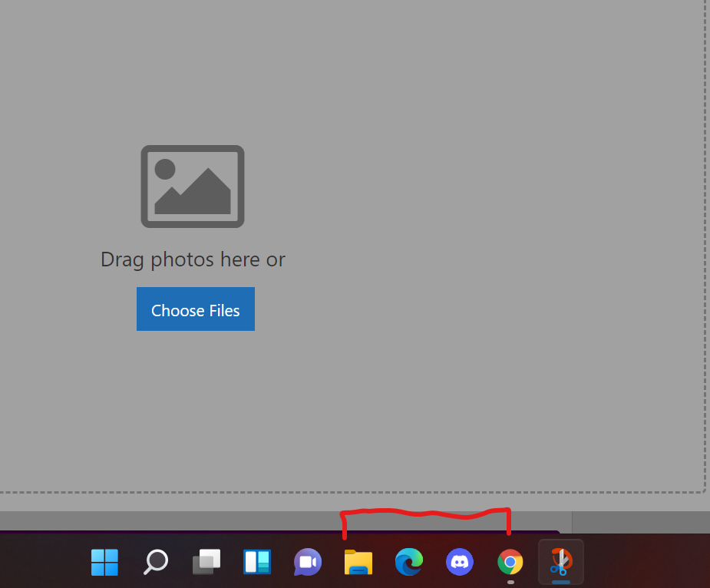The image size is (710, 588).
Task: Click the Choose Files button
Action: [x=196, y=309]
